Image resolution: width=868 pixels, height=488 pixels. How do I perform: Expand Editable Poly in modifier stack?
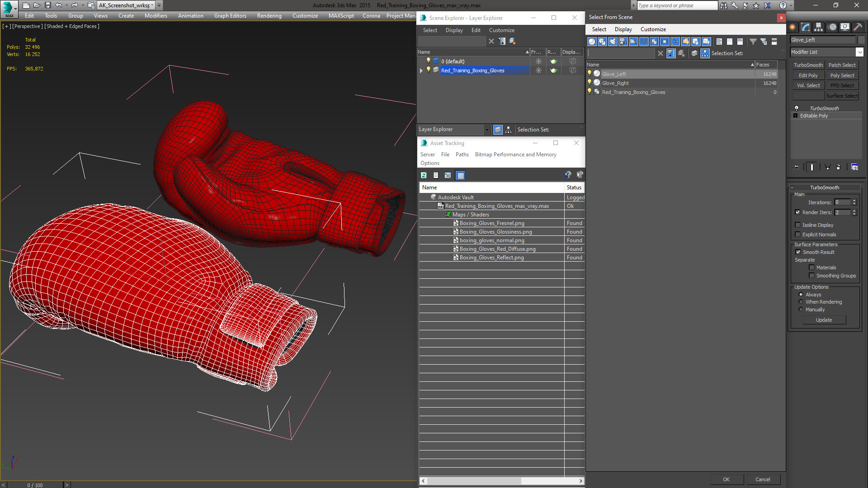point(795,116)
